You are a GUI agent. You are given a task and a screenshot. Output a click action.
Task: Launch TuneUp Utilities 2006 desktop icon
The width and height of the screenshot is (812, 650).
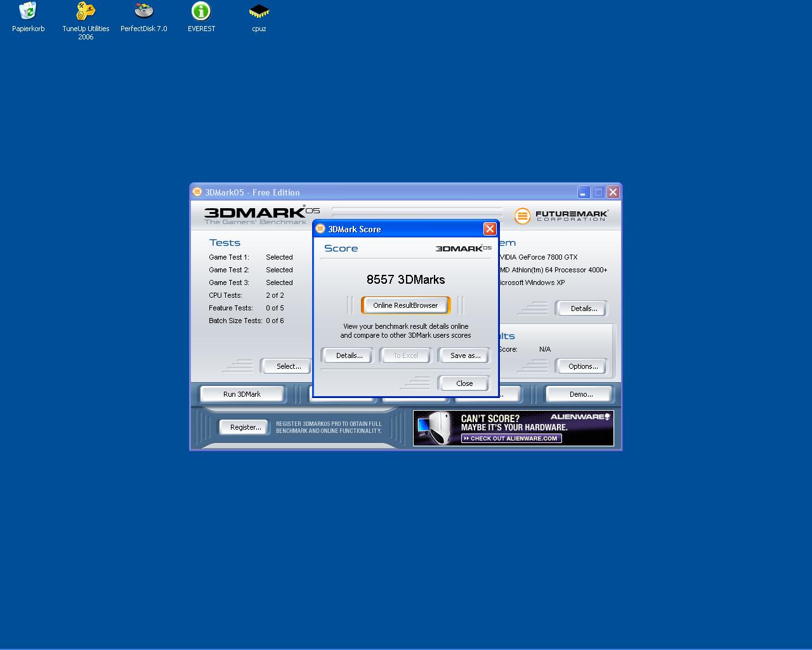[x=86, y=21]
